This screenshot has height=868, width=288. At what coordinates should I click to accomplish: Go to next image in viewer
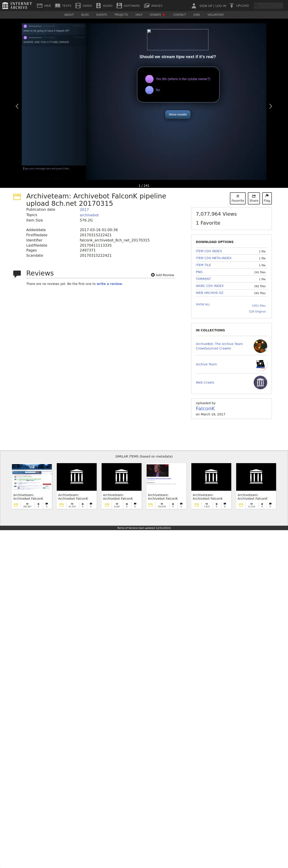point(271,106)
